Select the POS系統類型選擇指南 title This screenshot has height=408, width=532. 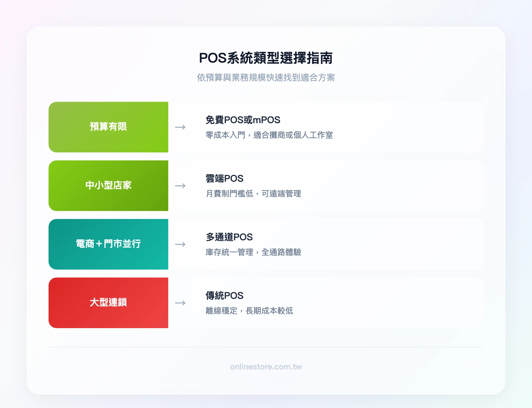click(x=266, y=58)
